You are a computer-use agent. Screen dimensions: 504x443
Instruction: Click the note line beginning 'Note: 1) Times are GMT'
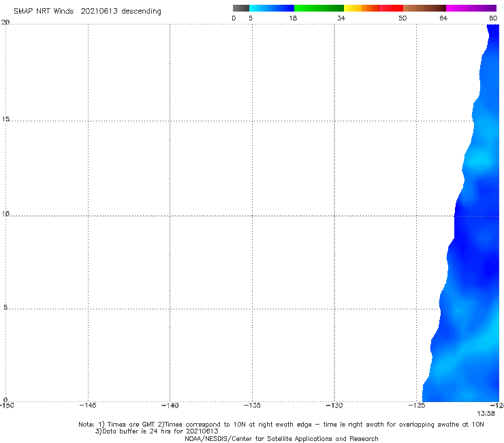(281, 425)
